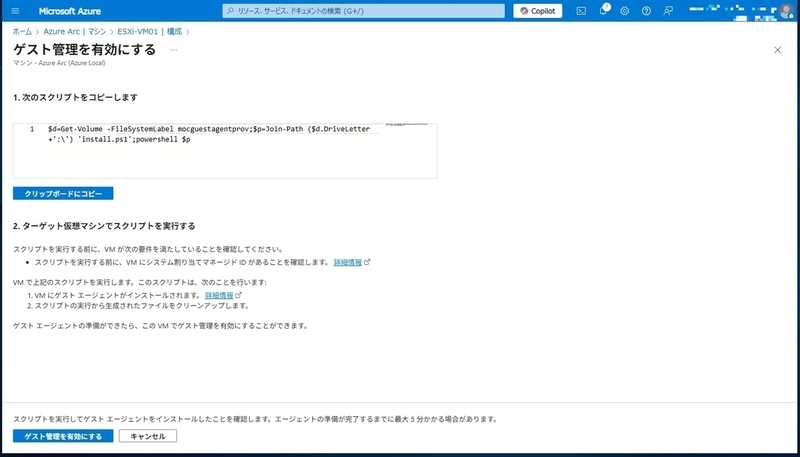Click line number 1 in script editor
Image resolution: width=800 pixels, height=457 pixels.
32,129
